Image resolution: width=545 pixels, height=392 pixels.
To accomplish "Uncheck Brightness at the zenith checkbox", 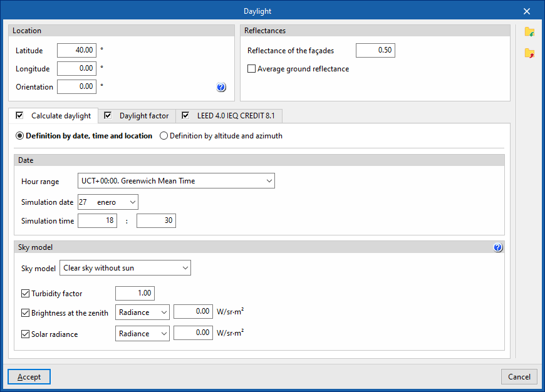I will 25,312.
